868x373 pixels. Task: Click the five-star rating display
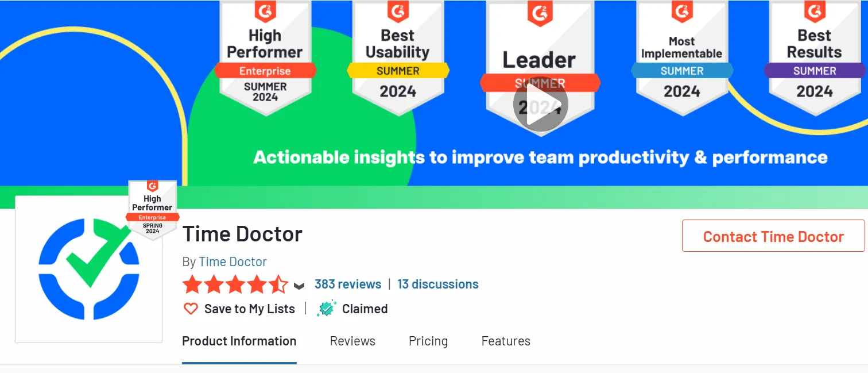235,284
